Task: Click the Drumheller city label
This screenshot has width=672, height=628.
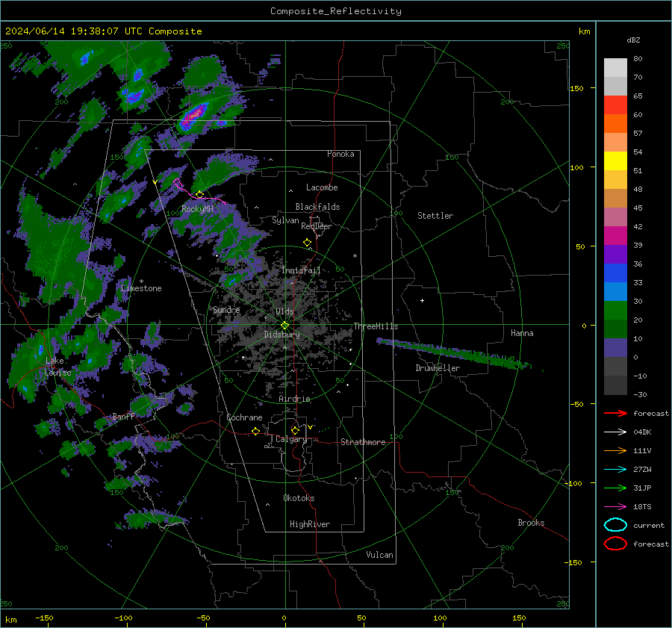Action: pos(438,368)
